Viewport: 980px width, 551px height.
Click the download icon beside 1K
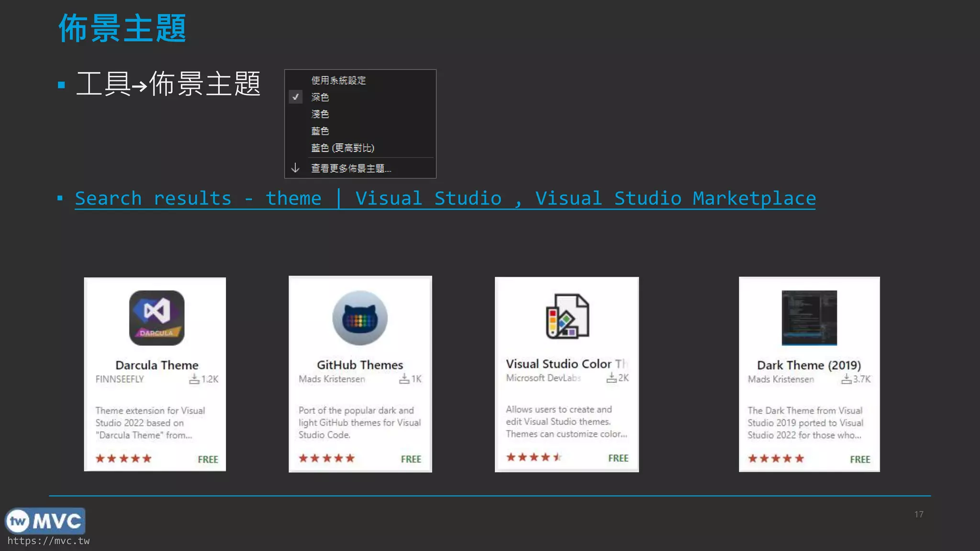click(404, 379)
